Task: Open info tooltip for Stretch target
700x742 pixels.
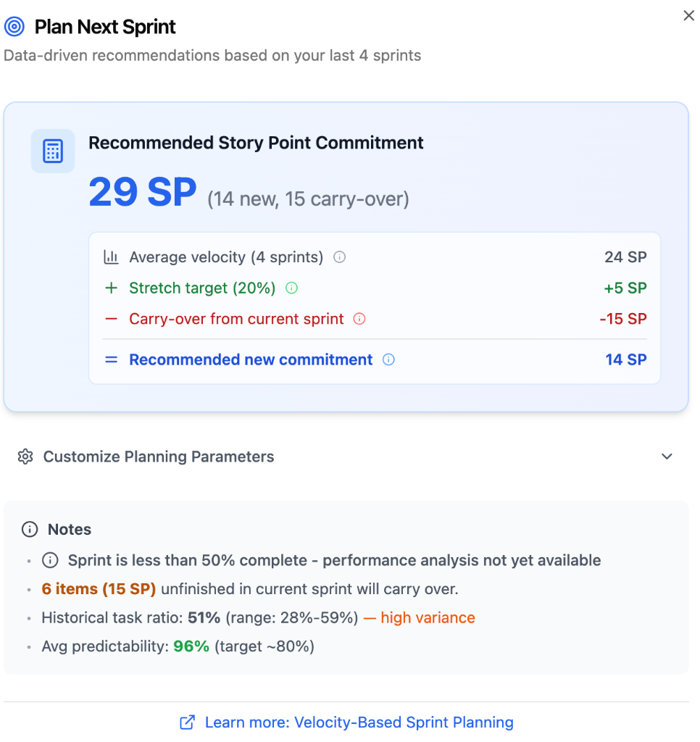Action: (291, 288)
